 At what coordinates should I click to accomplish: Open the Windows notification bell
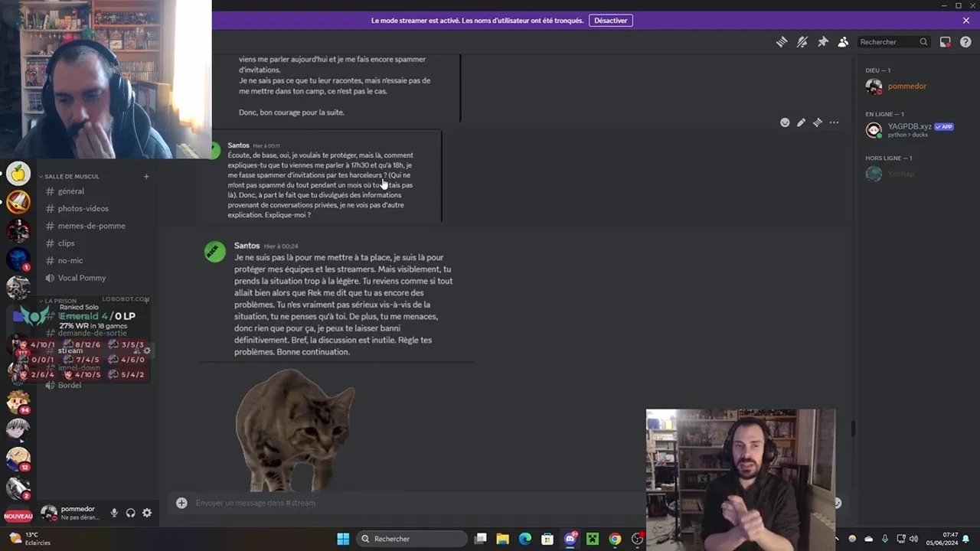coord(966,539)
